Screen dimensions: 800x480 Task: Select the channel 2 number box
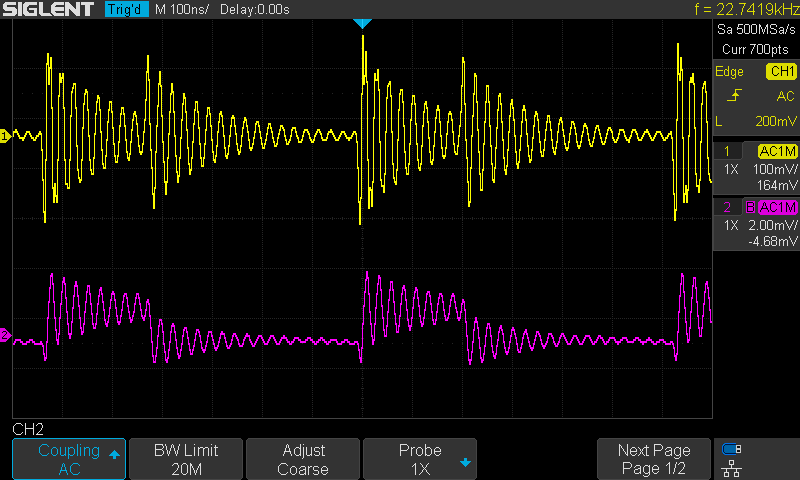727,207
